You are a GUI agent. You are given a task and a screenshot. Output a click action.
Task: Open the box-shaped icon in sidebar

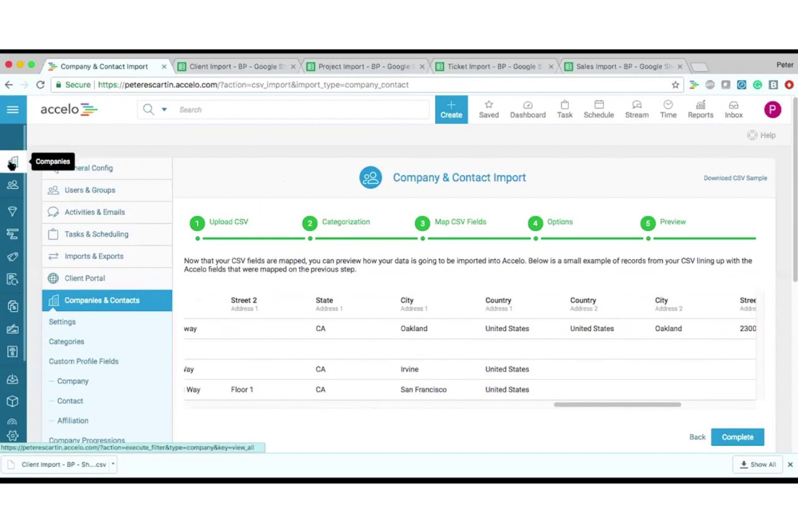13,401
